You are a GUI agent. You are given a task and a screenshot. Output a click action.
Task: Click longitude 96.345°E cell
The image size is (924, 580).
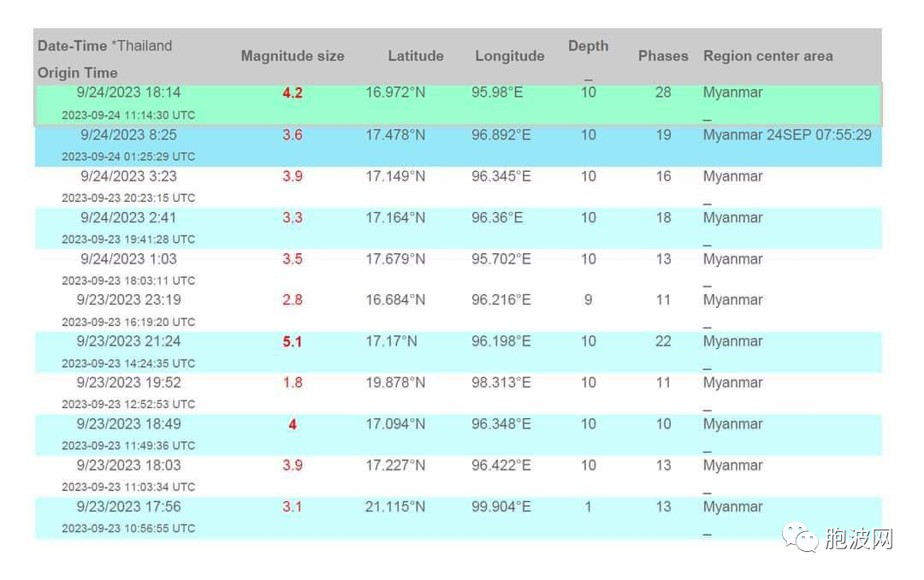500,176
